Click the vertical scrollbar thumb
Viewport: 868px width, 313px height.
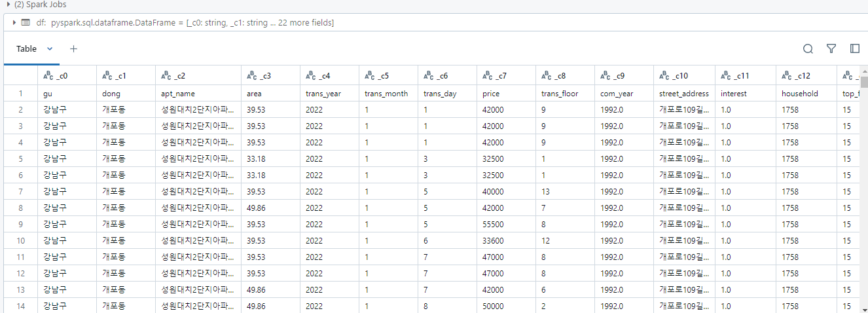click(x=864, y=83)
